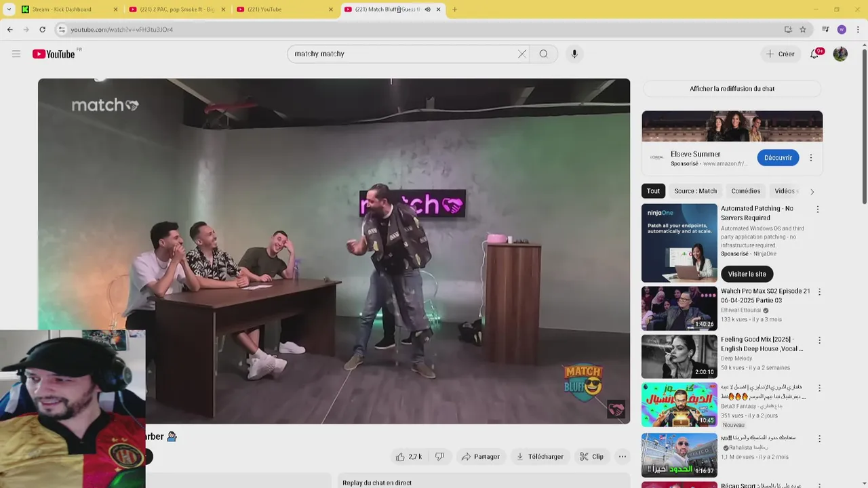Show more filter chips with right arrow
The image size is (868, 488).
click(x=812, y=192)
